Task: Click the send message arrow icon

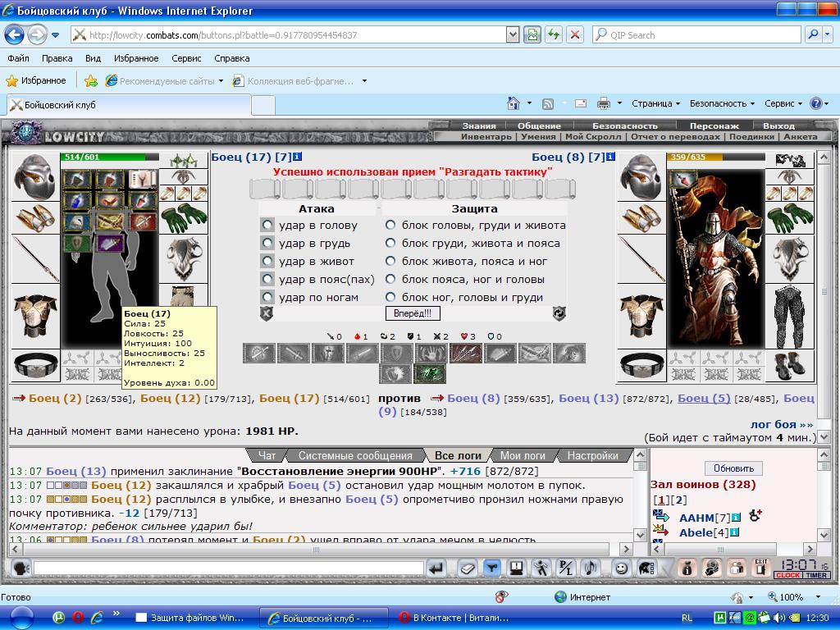Action: click(x=436, y=568)
